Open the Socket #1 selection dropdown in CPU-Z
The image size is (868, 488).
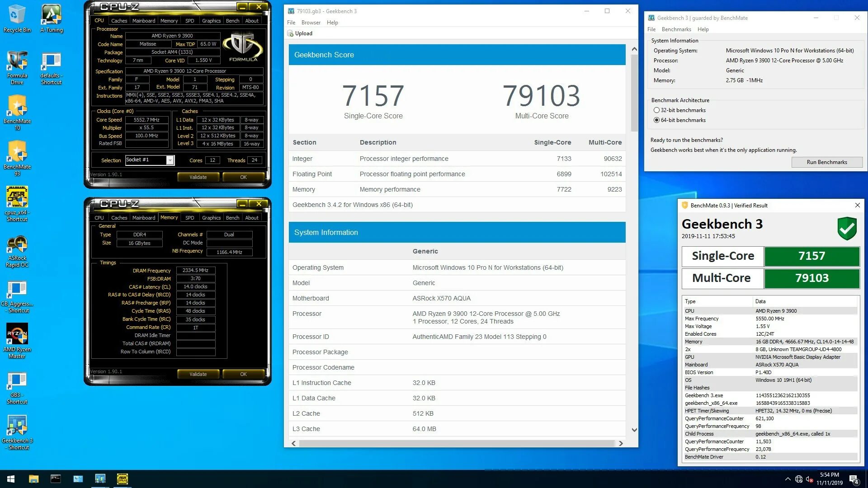pyautogui.click(x=170, y=160)
